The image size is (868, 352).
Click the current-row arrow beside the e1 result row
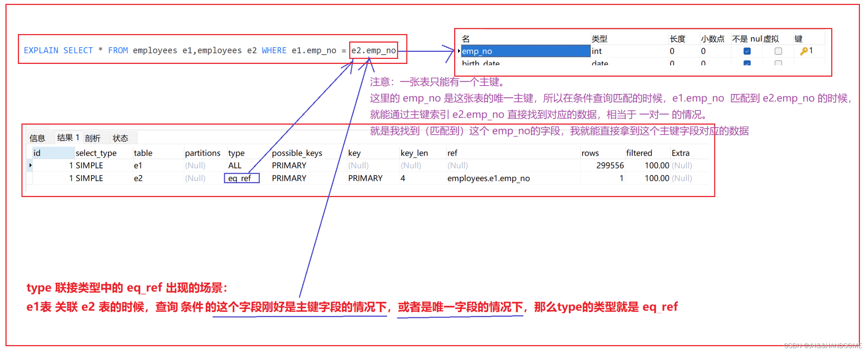pos(30,165)
